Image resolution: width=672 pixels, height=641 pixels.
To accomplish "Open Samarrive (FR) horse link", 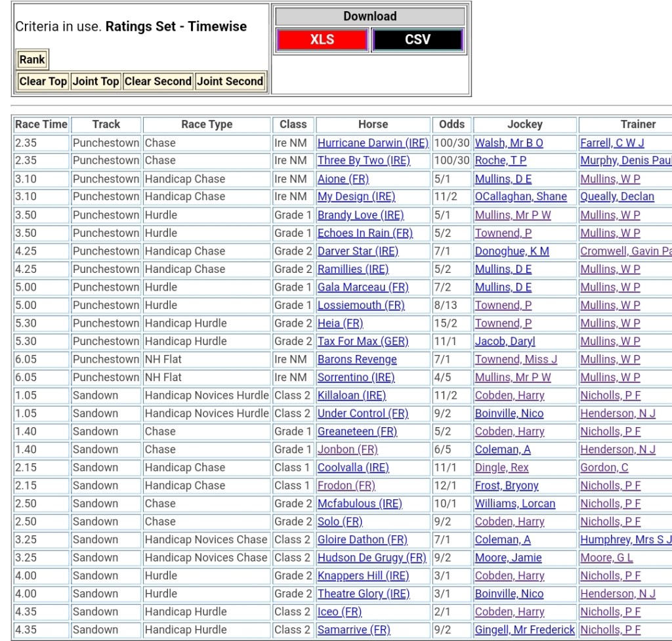I will coord(353,630).
